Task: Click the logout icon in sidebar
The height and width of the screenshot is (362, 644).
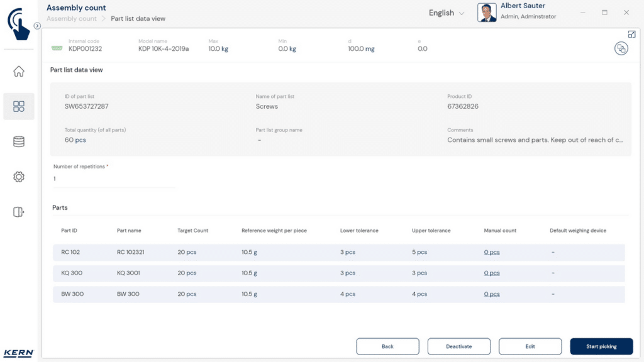Action: (x=19, y=212)
